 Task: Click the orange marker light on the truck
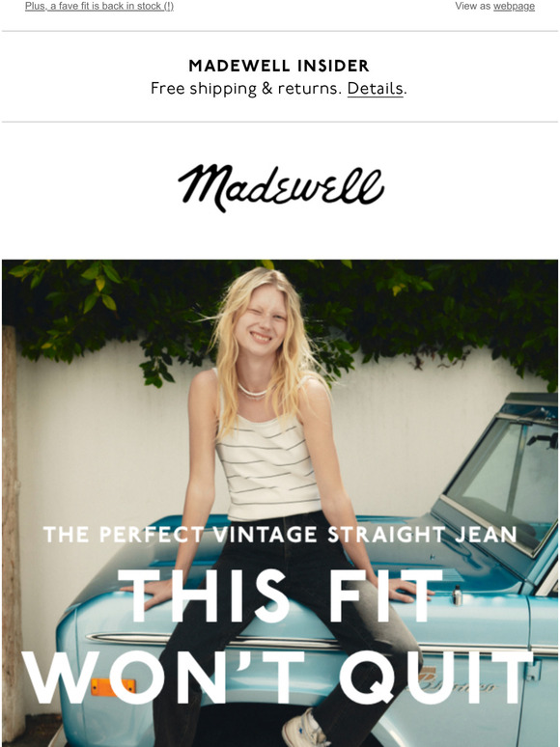(113, 686)
